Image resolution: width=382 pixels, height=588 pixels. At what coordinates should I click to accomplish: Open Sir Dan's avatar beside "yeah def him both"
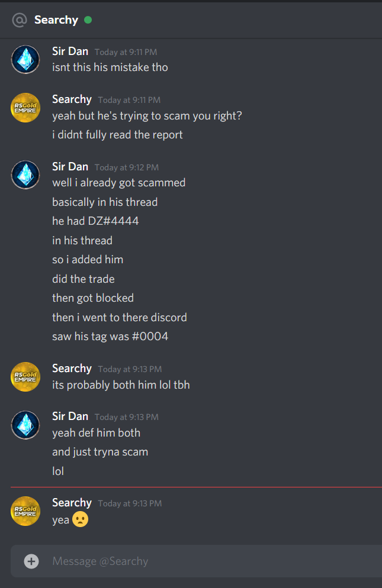pyautogui.click(x=25, y=425)
